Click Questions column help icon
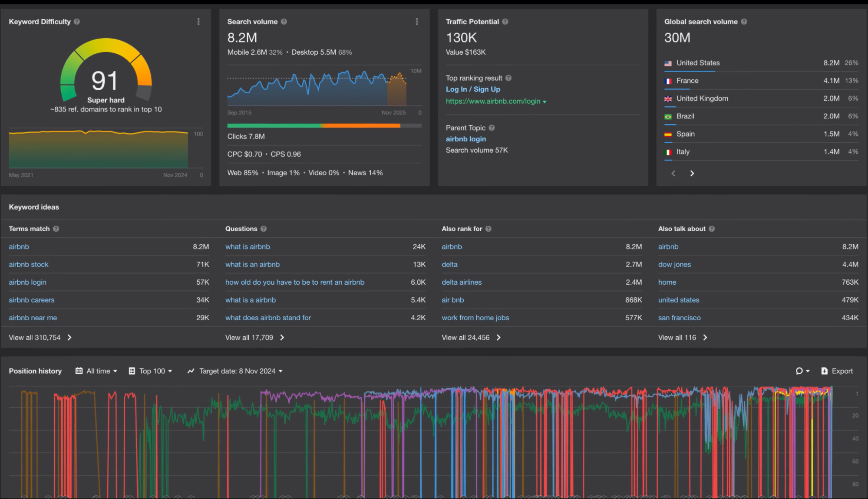This screenshot has width=868, height=499. [x=264, y=229]
